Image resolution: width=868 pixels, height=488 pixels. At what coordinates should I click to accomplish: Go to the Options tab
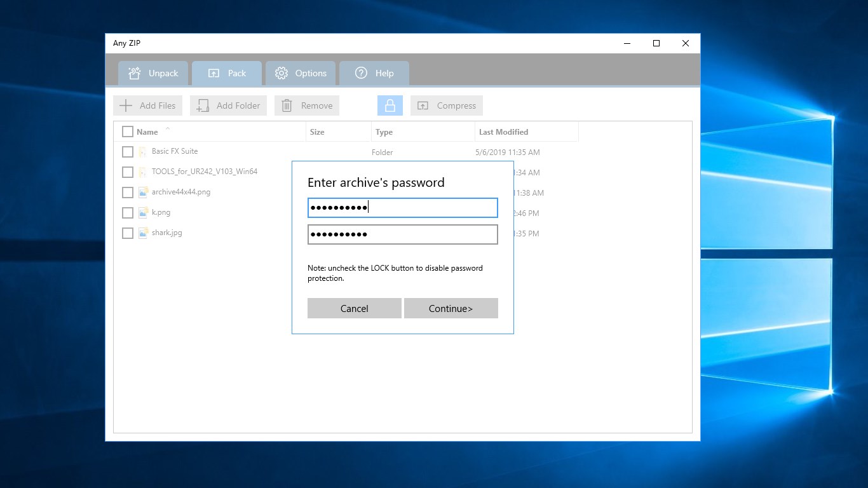click(x=301, y=73)
